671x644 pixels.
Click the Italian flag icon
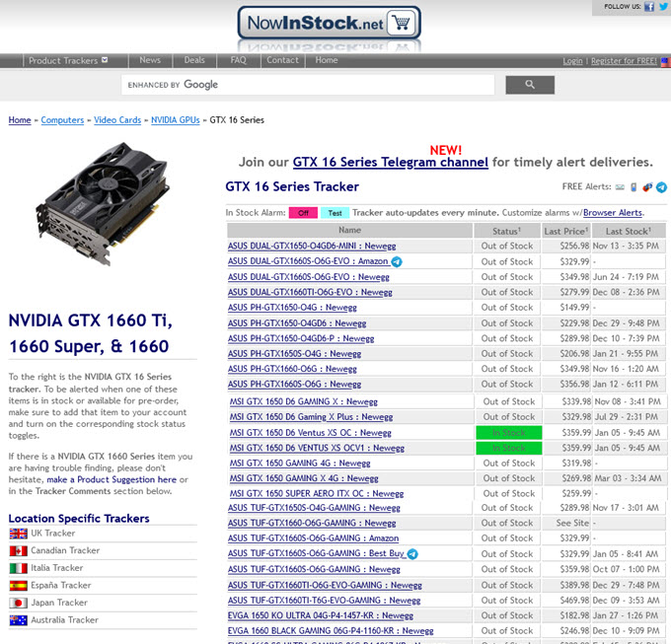[x=19, y=568]
